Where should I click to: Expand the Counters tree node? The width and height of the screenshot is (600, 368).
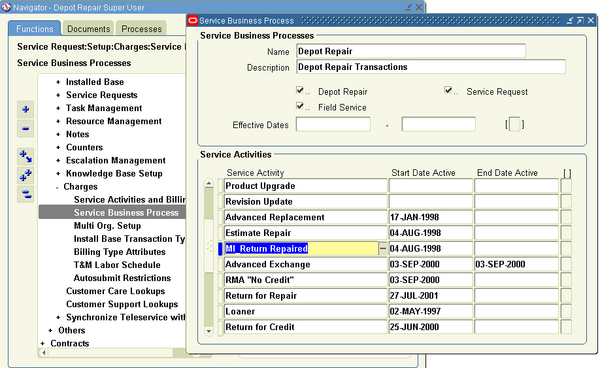click(x=58, y=147)
